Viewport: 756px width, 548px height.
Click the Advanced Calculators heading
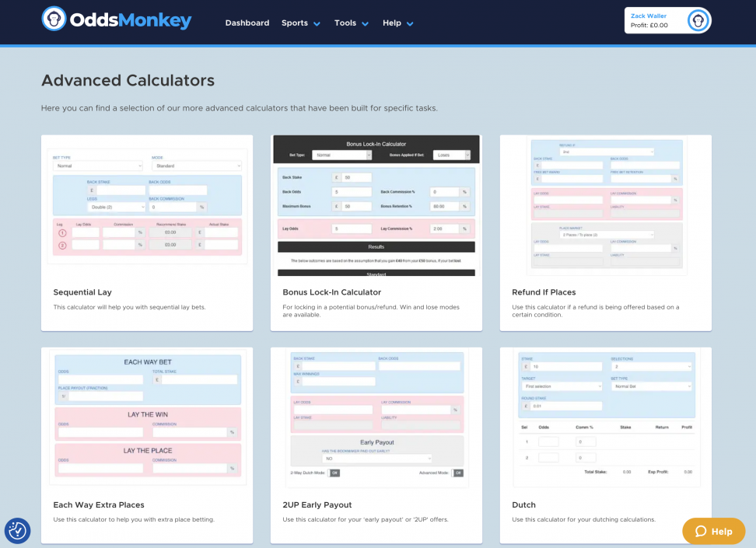(x=128, y=80)
